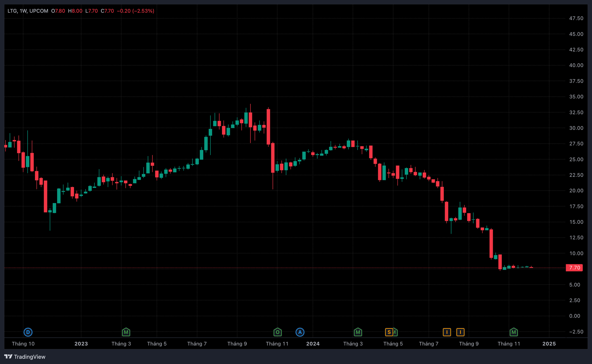Click the −2.50 price axis label
The height and width of the screenshot is (364, 592).
[576, 332]
